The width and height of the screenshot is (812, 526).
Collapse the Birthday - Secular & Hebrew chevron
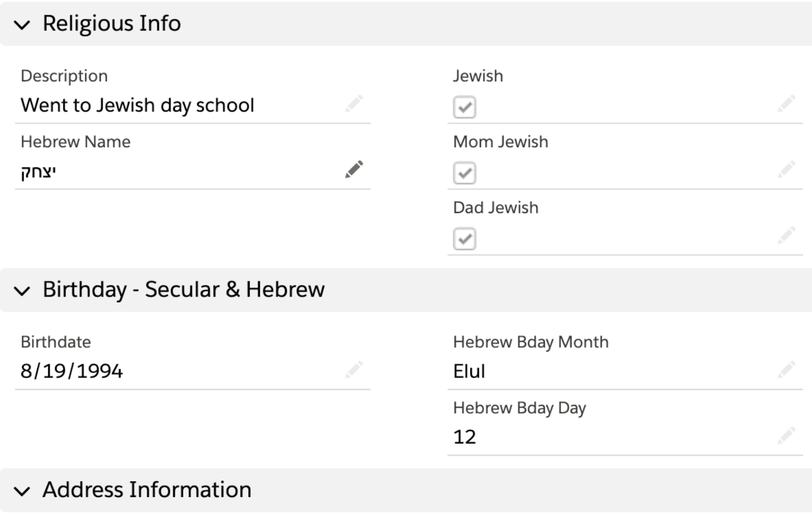pos(22,291)
